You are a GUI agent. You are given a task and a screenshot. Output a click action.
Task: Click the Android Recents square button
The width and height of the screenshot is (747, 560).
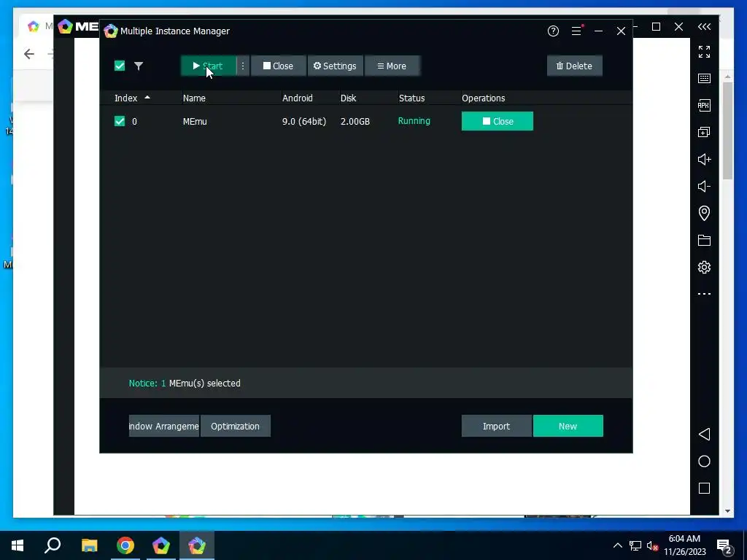704,488
